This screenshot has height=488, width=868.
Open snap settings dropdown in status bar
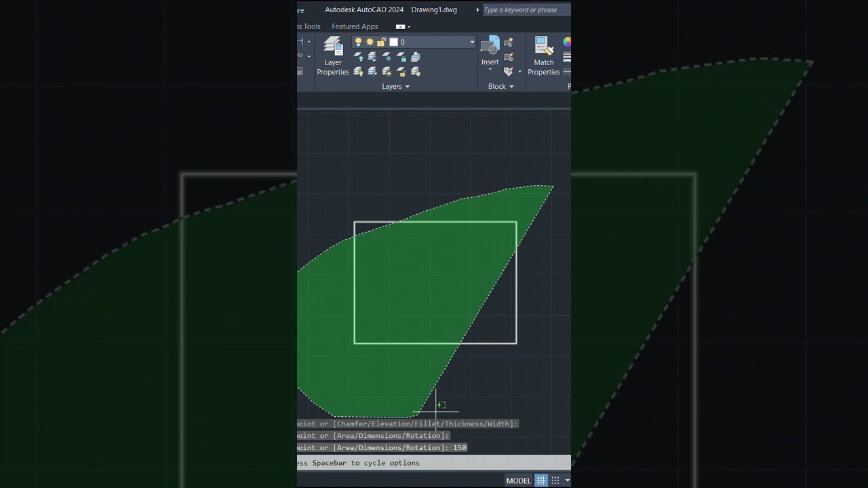[x=567, y=481]
